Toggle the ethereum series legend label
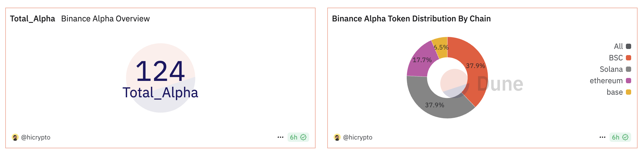This screenshot has width=644, height=153. [x=606, y=81]
